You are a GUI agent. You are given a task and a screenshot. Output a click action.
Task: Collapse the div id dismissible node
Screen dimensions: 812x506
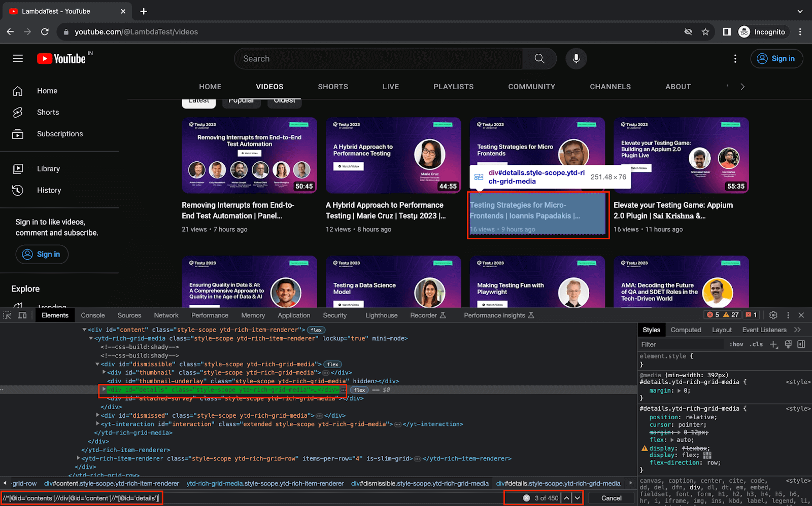coord(97,364)
